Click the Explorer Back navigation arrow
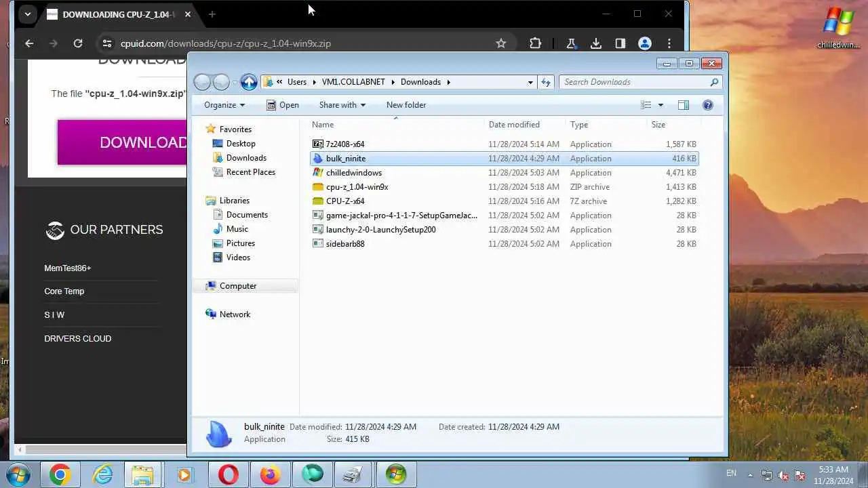Screen dimensions: 868x488 click(x=202, y=82)
